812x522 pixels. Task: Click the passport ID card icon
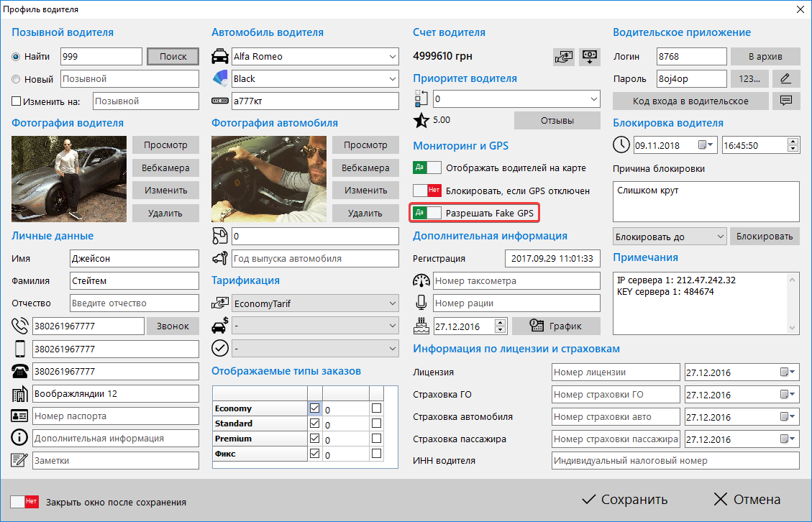tap(19, 416)
